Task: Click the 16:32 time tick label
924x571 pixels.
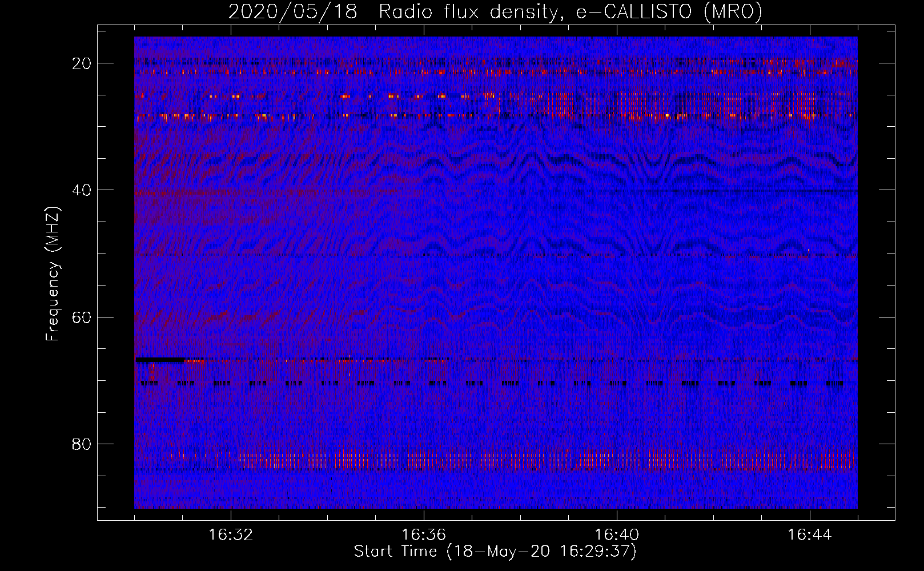Action: [x=231, y=535]
